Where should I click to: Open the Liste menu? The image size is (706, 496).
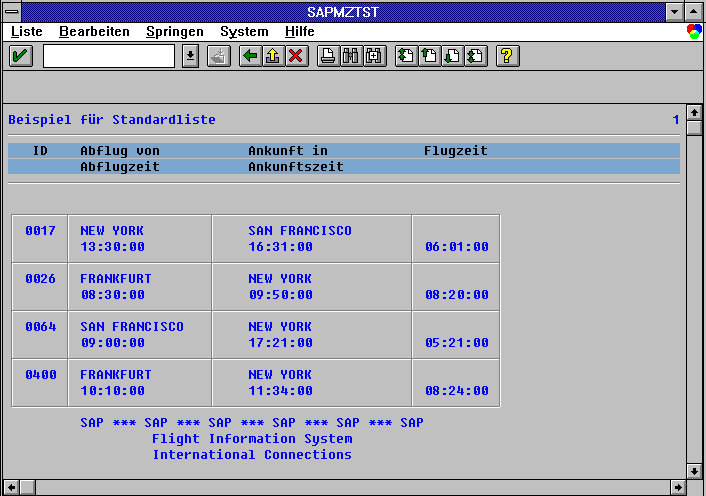coord(26,32)
